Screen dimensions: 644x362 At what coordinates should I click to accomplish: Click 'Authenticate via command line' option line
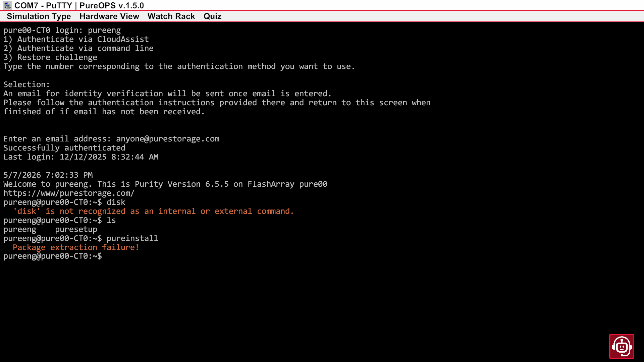78,48
